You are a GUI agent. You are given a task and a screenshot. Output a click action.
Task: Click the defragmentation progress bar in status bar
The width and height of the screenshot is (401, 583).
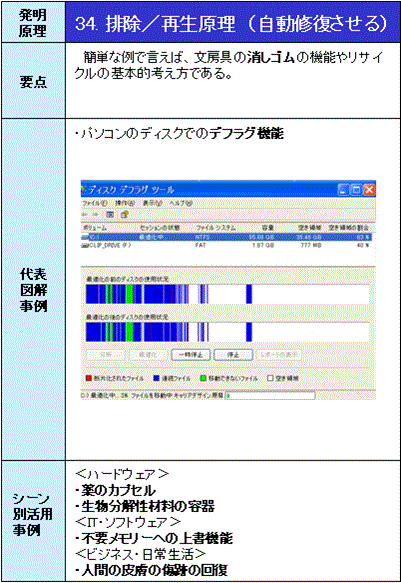[270, 396]
